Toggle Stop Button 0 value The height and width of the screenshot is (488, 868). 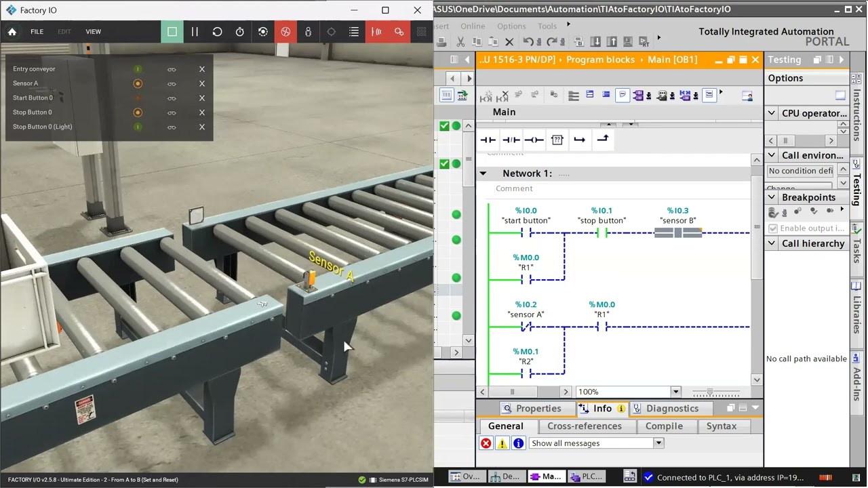(x=138, y=113)
